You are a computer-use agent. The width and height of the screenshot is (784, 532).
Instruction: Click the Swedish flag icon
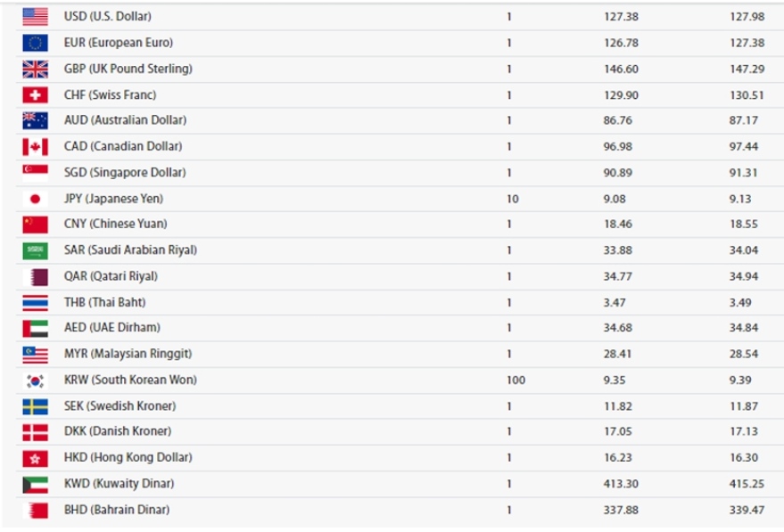click(x=35, y=406)
